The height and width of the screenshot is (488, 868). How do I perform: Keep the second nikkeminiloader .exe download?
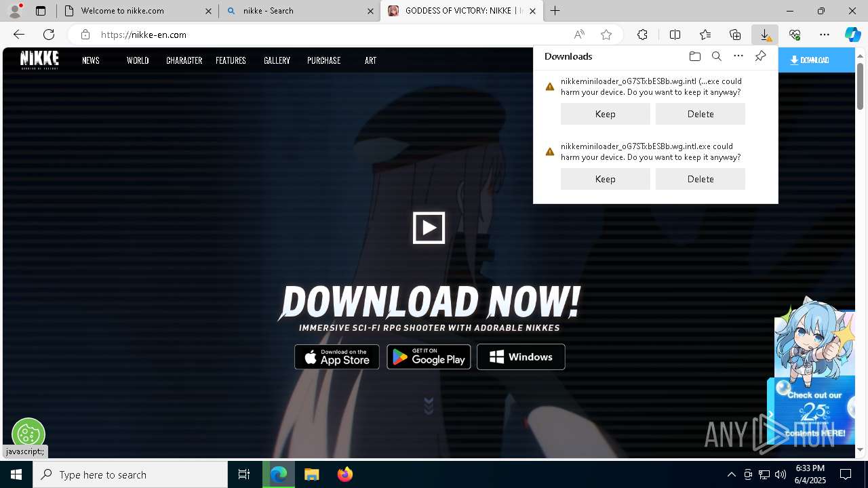pyautogui.click(x=606, y=179)
